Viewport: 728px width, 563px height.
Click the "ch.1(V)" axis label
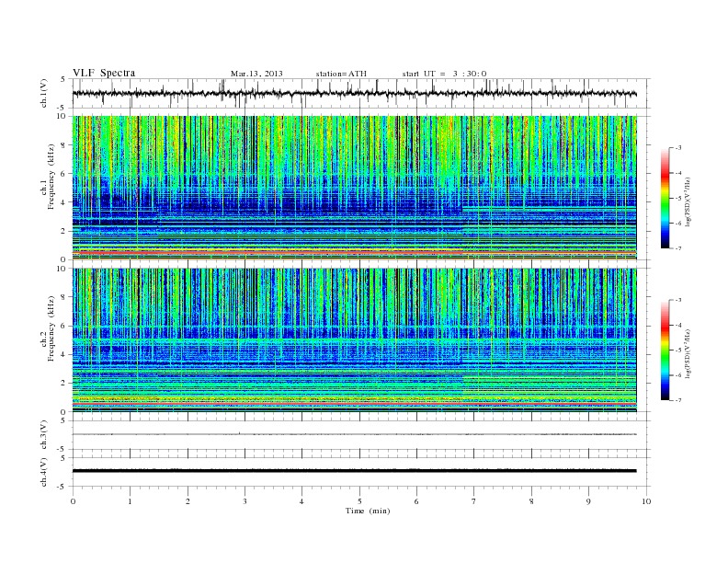coord(43,93)
